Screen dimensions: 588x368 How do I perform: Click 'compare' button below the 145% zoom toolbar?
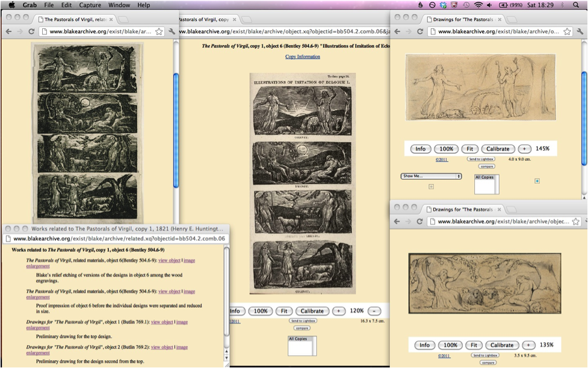tap(487, 166)
